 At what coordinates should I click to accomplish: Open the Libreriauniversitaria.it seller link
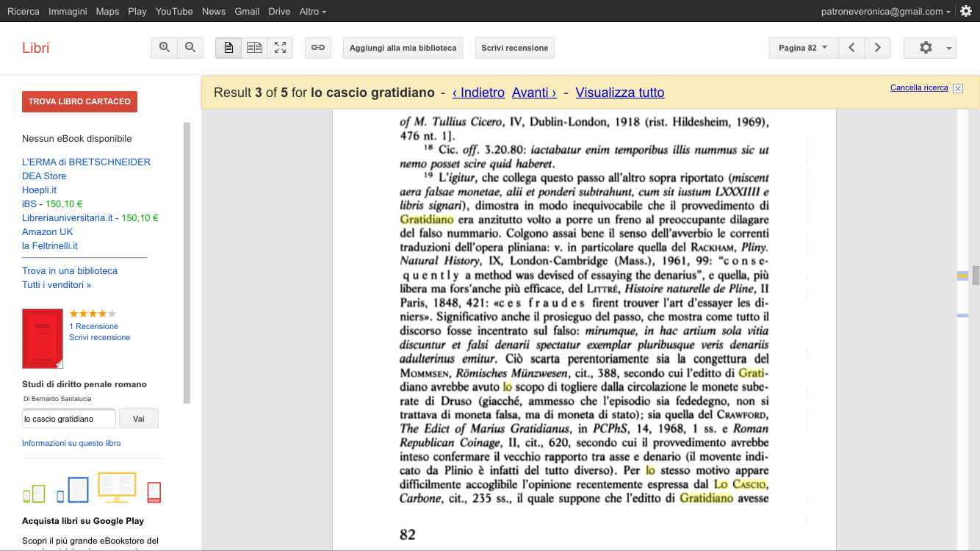(67, 217)
